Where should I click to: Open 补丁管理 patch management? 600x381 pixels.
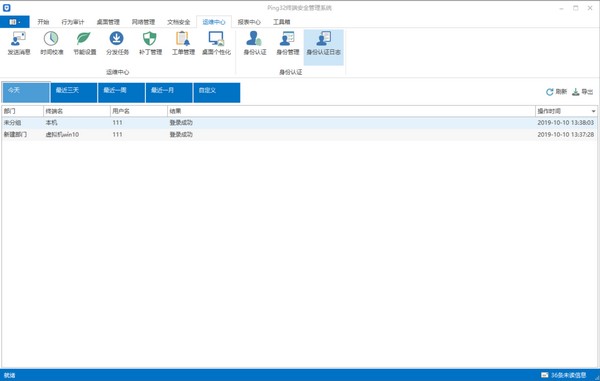[150, 44]
